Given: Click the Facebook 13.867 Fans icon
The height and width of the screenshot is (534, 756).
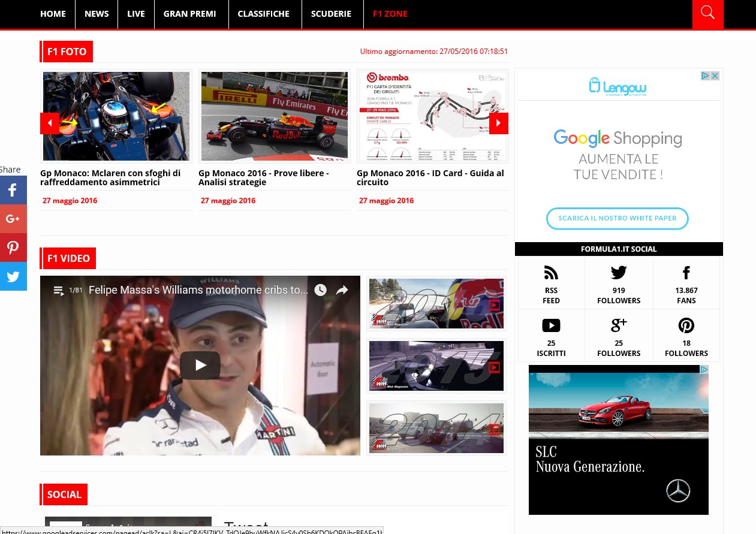Looking at the screenshot, I should (x=686, y=273).
